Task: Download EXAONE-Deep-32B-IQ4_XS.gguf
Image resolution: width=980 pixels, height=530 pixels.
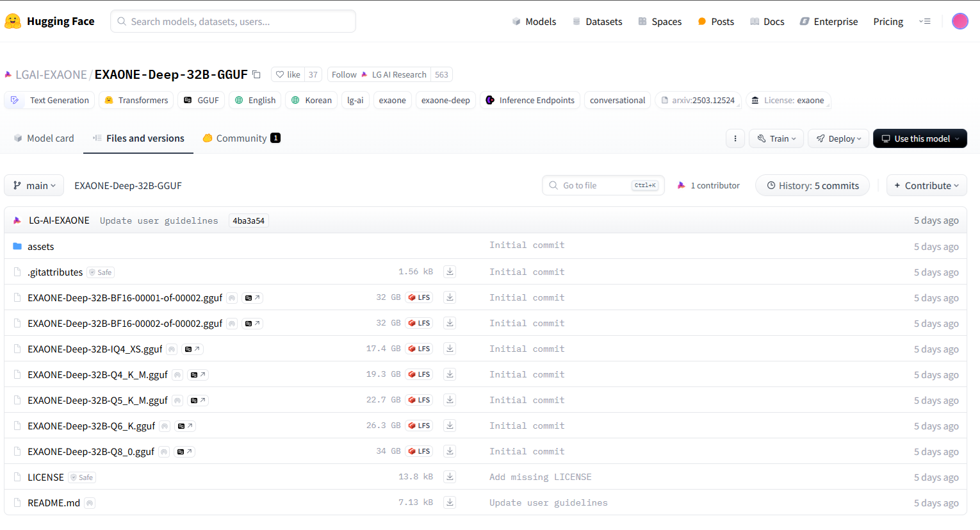Action: click(450, 349)
